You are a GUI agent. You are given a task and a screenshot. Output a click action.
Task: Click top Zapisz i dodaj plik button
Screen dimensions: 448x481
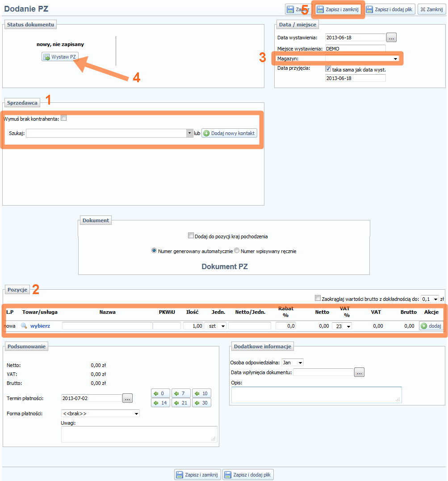click(x=390, y=9)
